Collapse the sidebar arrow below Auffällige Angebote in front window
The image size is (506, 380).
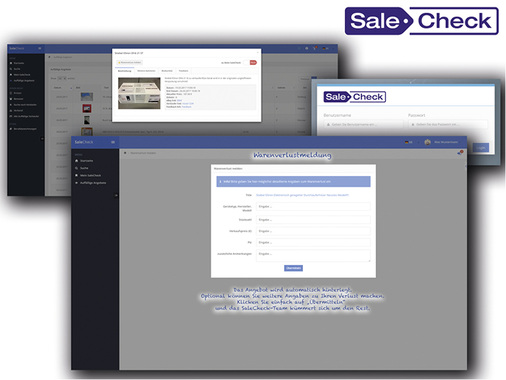click(116, 195)
